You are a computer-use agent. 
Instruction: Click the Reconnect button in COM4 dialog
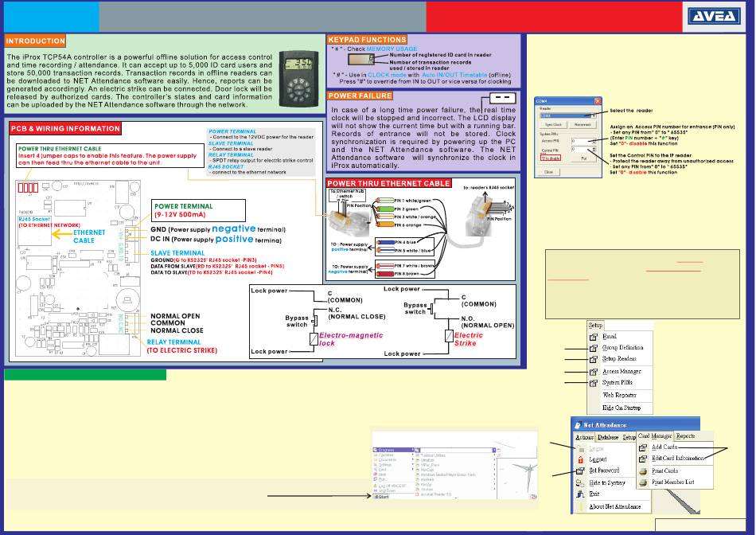[x=583, y=125]
